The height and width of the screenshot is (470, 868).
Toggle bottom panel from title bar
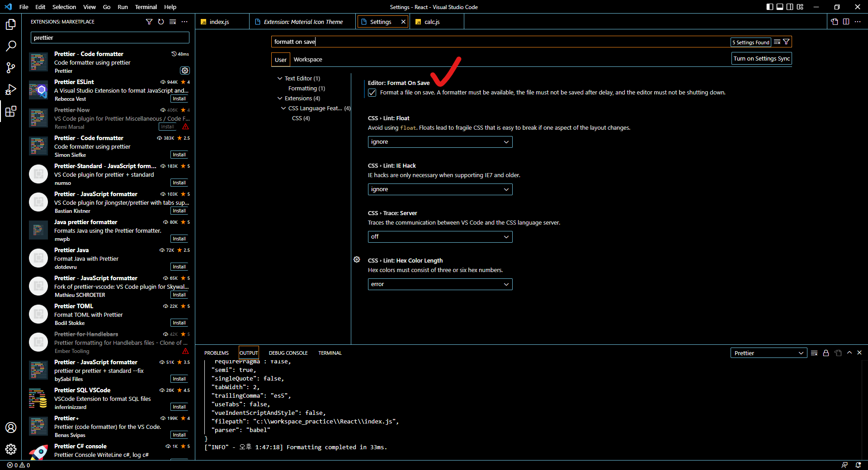780,7
